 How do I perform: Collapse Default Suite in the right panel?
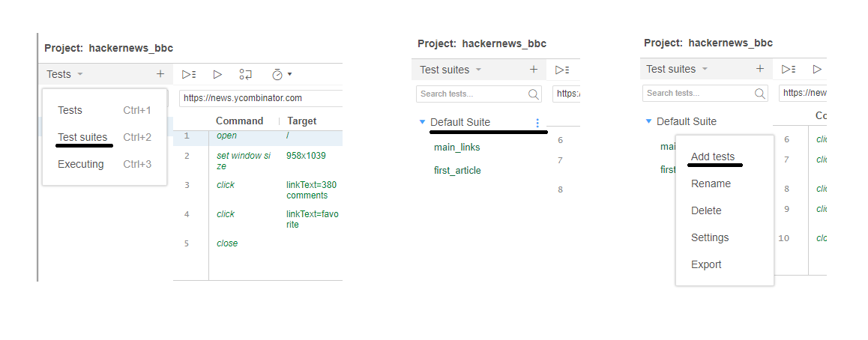point(649,121)
